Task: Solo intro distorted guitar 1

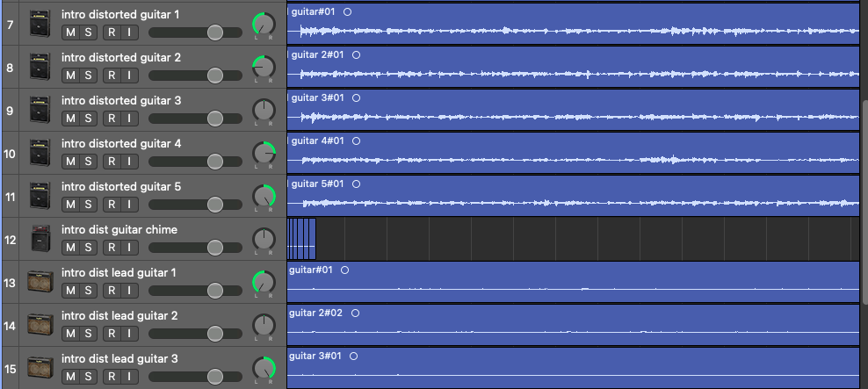Action: [88, 32]
